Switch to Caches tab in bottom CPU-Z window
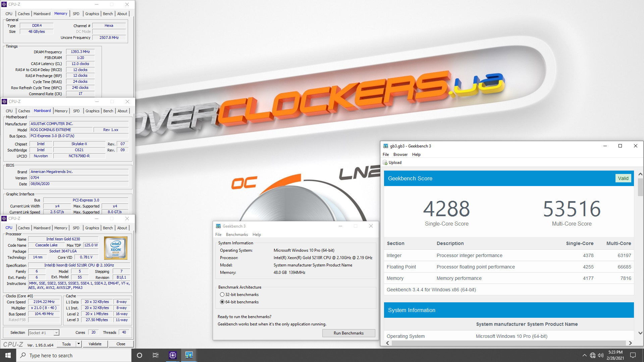This screenshot has height=362, width=644. (x=24, y=228)
